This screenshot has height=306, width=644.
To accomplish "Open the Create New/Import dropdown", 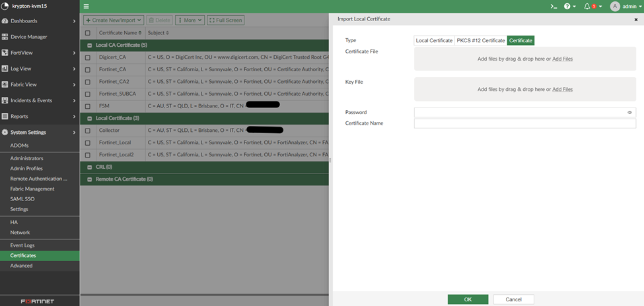I will (114, 20).
